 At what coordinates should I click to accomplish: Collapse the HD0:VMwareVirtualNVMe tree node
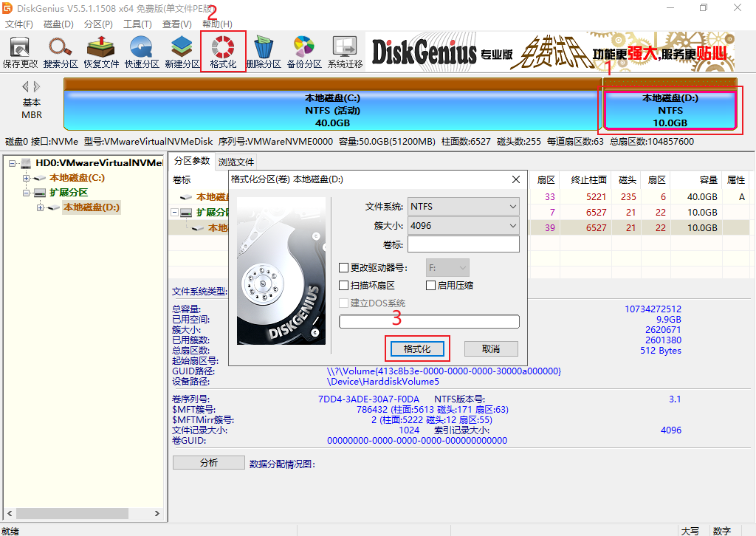coord(12,163)
